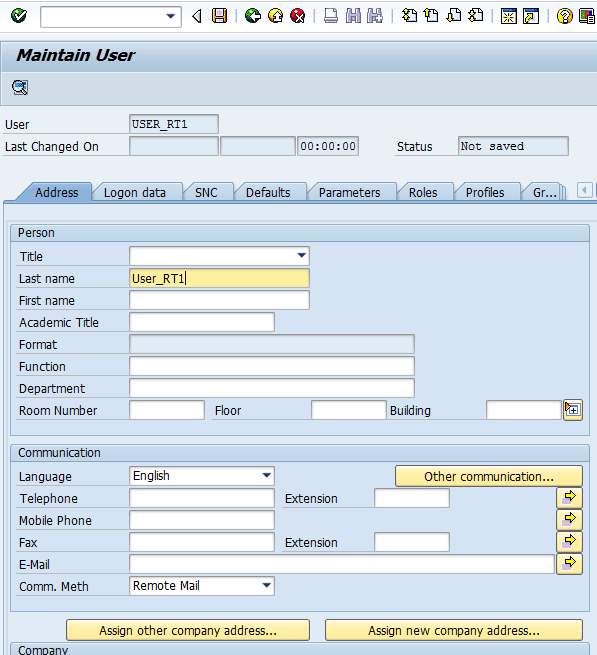The width and height of the screenshot is (597, 655).
Task: Save the user with the floppy disk icon
Action: [219, 16]
